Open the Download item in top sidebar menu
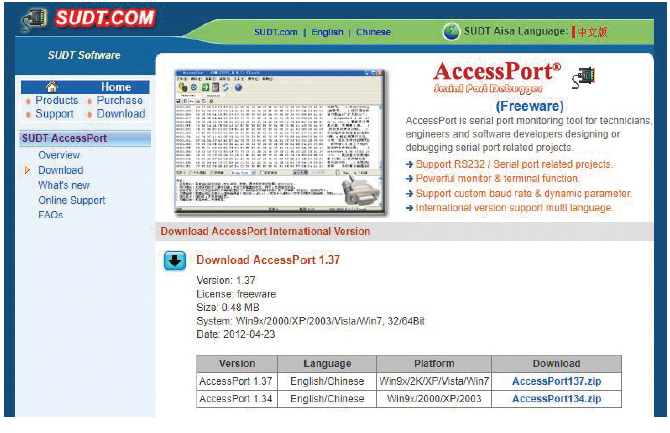Viewport: 670px width, 433px height. (x=121, y=114)
